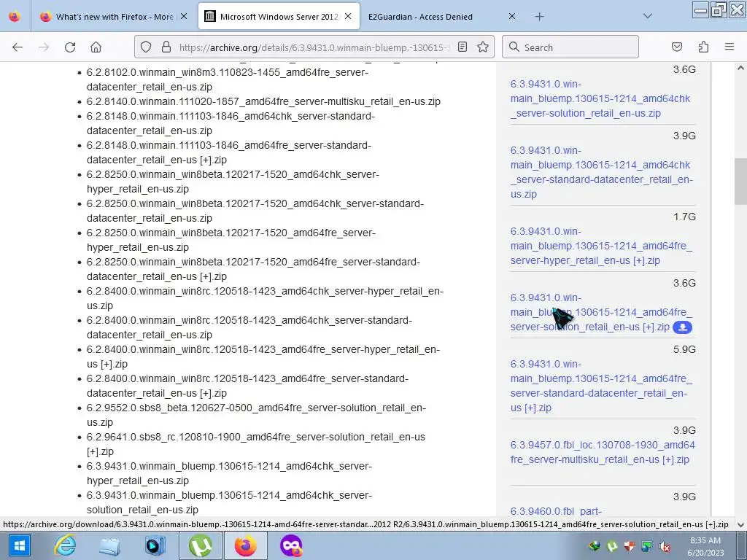The width and height of the screenshot is (747, 560).
Task: Click the scrollbar down arrow
Action: (740, 525)
